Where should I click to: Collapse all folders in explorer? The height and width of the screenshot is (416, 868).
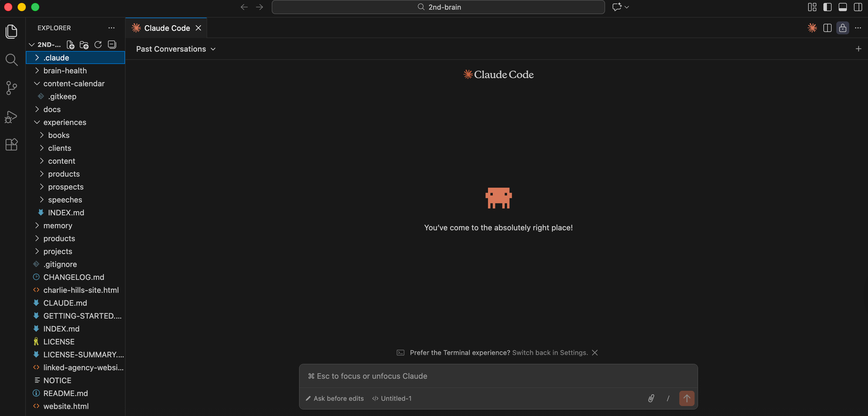112,45
